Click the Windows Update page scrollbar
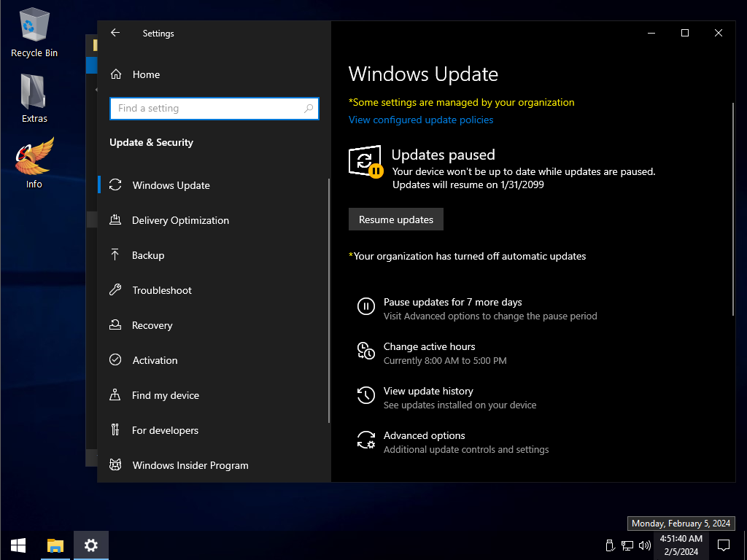Screen dimensions: 747x560 pos(732,210)
